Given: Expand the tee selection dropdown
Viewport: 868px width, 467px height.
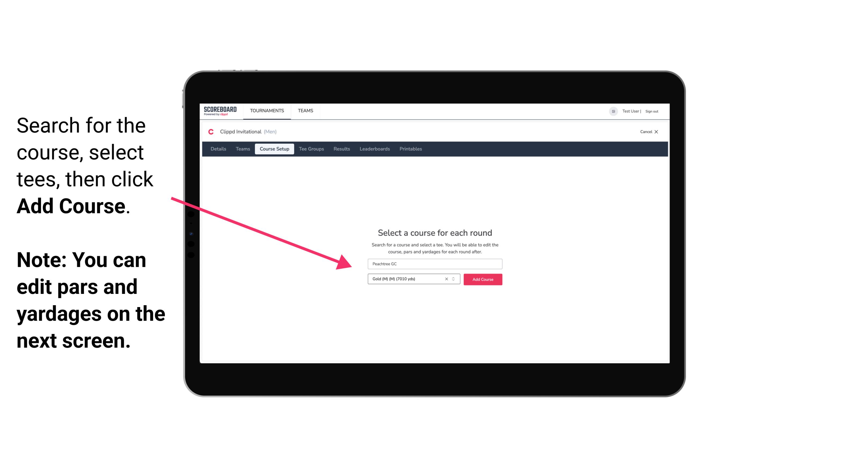Looking at the screenshot, I should [x=454, y=279].
